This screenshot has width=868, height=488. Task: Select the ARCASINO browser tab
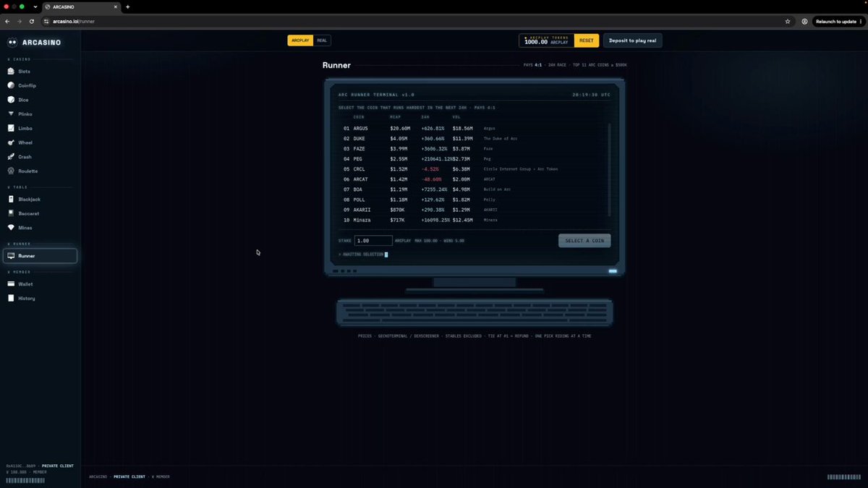[81, 7]
